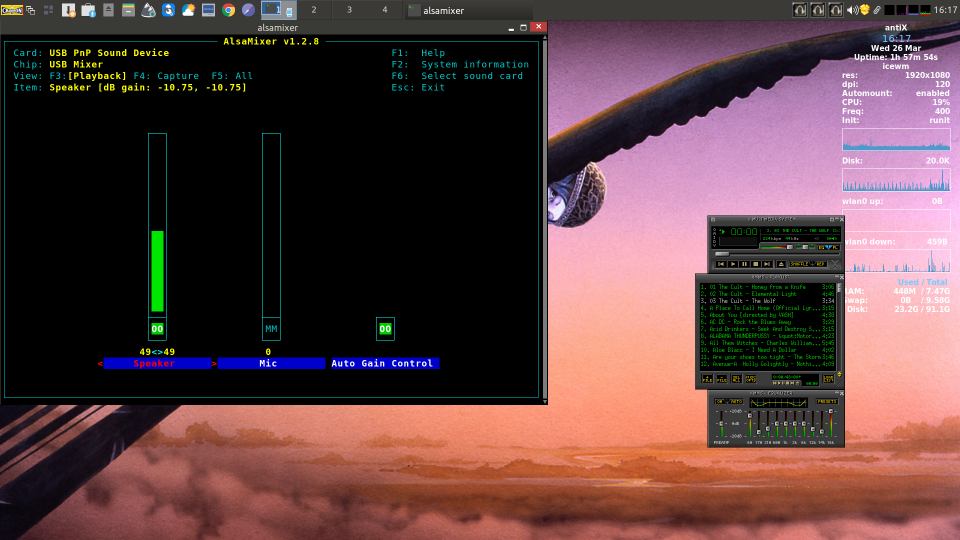The image size is (960, 540).
Task: Select playlist track 'The Cult - The Wolf'
Action: click(x=768, y=301)
